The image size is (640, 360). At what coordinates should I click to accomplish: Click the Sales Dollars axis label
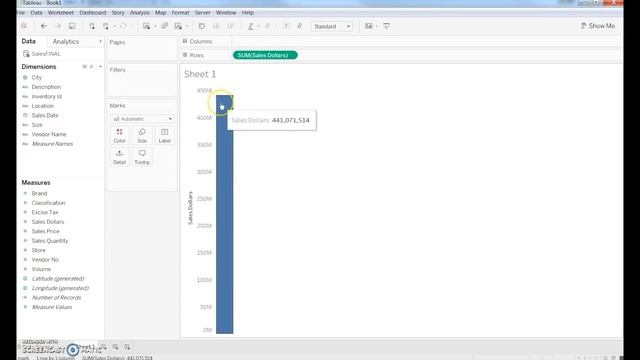pyautogui.click(x=190, y=208)
